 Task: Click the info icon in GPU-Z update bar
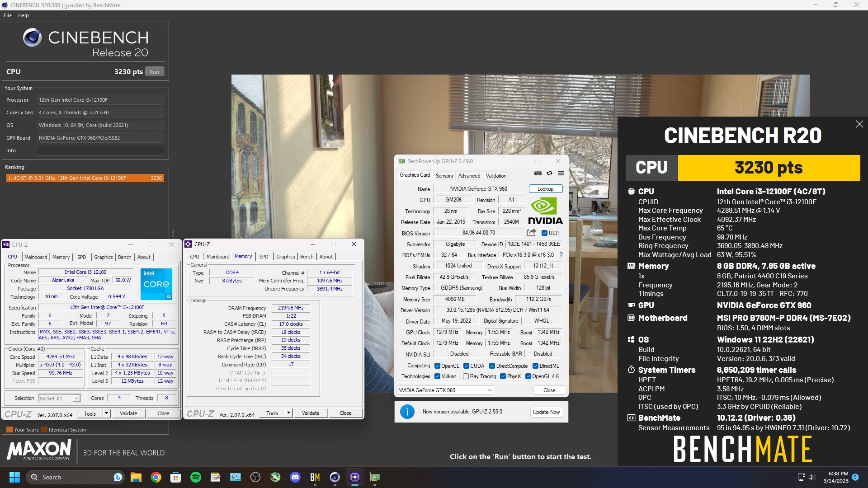coord(407,412)
